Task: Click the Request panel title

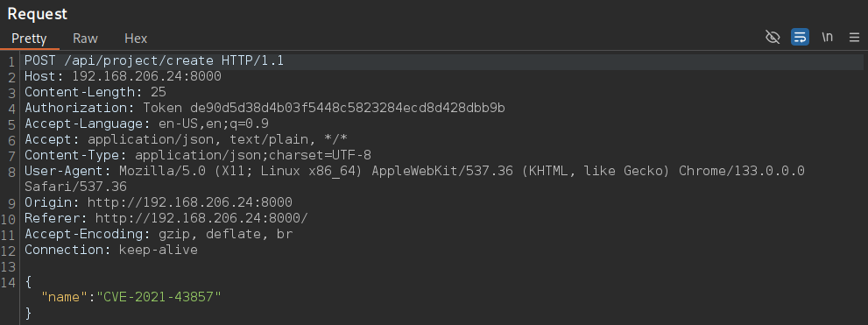Action: click(x=37, y=14)
